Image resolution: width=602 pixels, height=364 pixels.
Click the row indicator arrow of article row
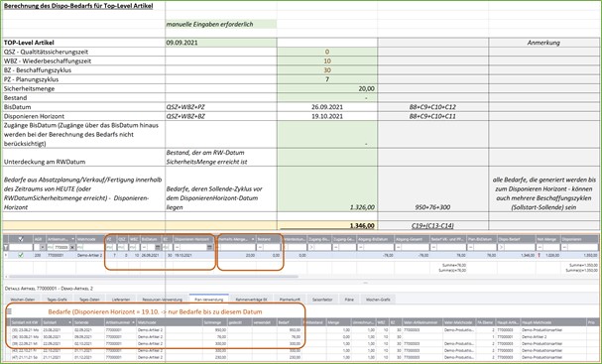tap(6, 255)
